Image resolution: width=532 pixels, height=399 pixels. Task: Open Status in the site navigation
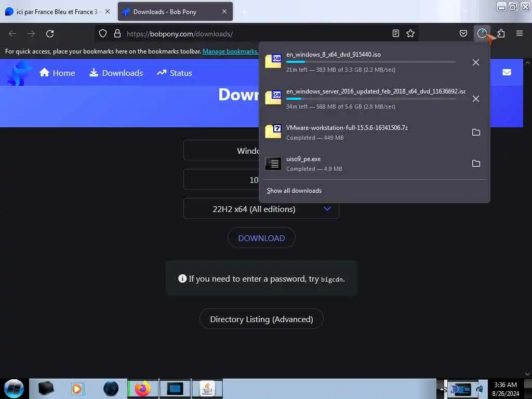pyautogui.click(x=175, y=73)
